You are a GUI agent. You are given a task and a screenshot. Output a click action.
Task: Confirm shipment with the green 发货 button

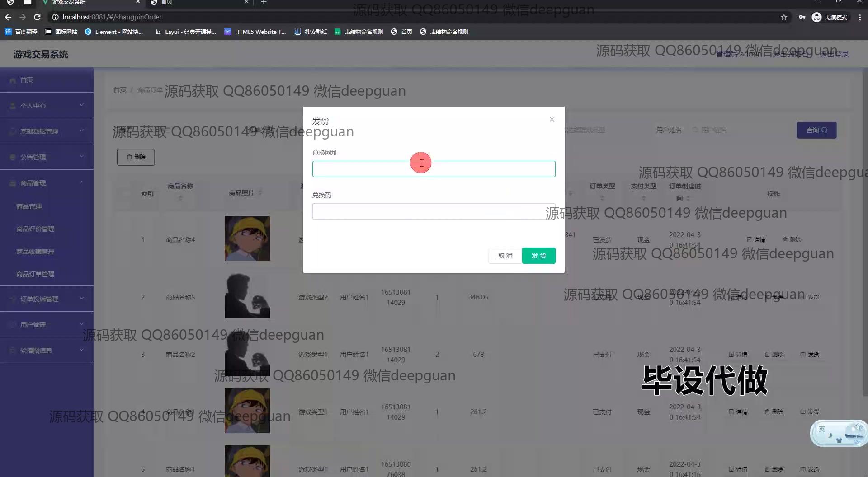pyautogui.click(x=538, y=256)
